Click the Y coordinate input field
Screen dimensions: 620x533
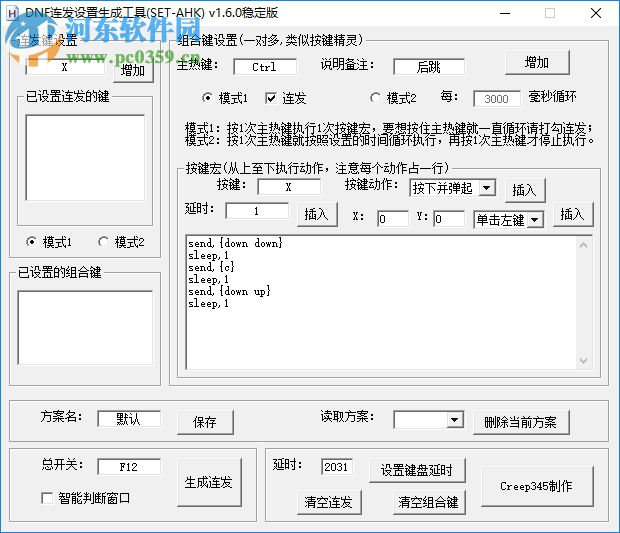449,218
